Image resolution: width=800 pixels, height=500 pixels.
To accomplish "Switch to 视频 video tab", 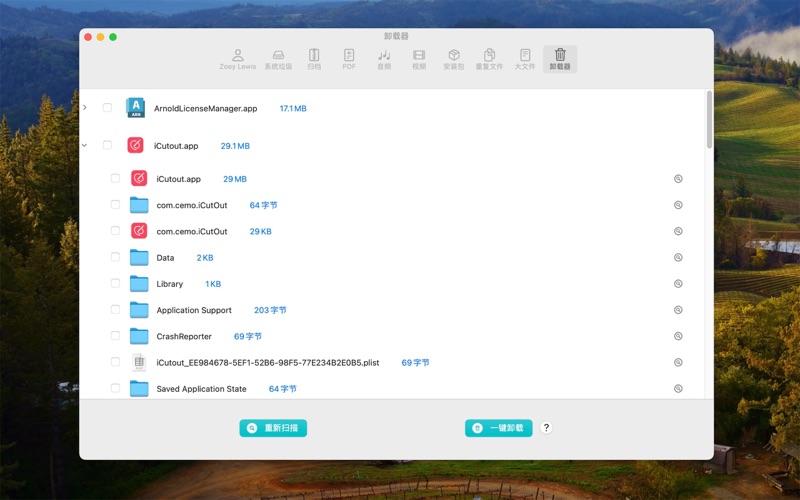I will click(419, 59).
